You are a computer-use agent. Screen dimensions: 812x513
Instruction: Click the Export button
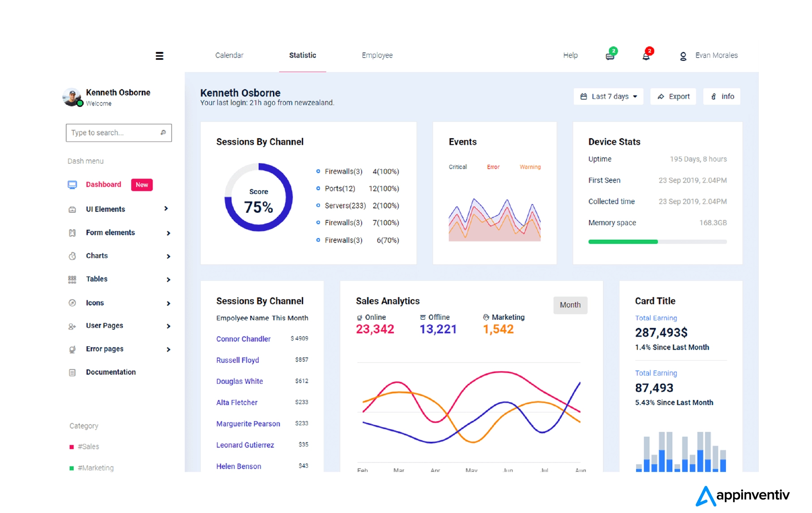[x=673, y=97]
